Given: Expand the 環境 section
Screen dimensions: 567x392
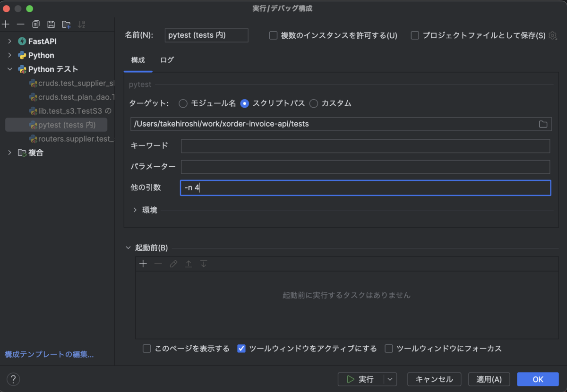Looking at the screenshot, I should (135, 210).
